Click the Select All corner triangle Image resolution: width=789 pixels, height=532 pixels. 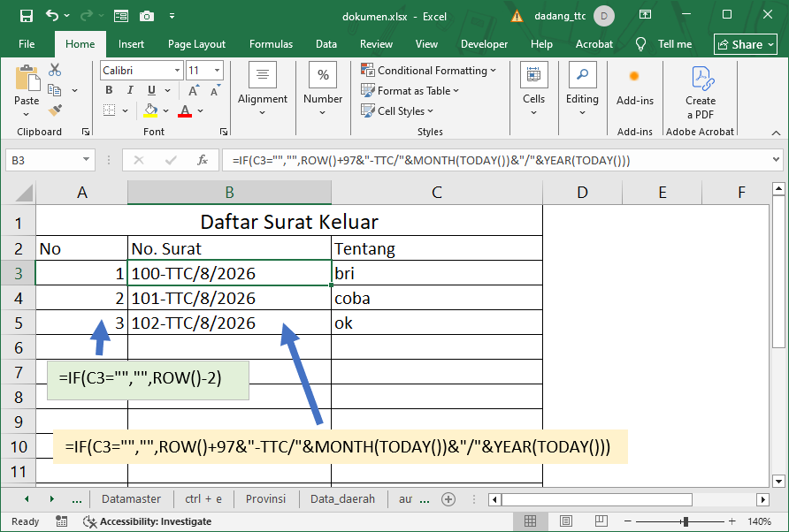pos(22,193)
